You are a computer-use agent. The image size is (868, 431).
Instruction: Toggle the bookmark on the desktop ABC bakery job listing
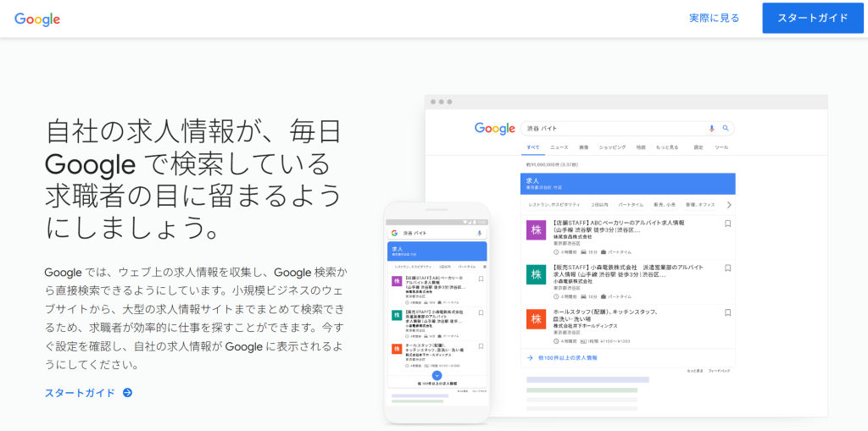[727, 224]
